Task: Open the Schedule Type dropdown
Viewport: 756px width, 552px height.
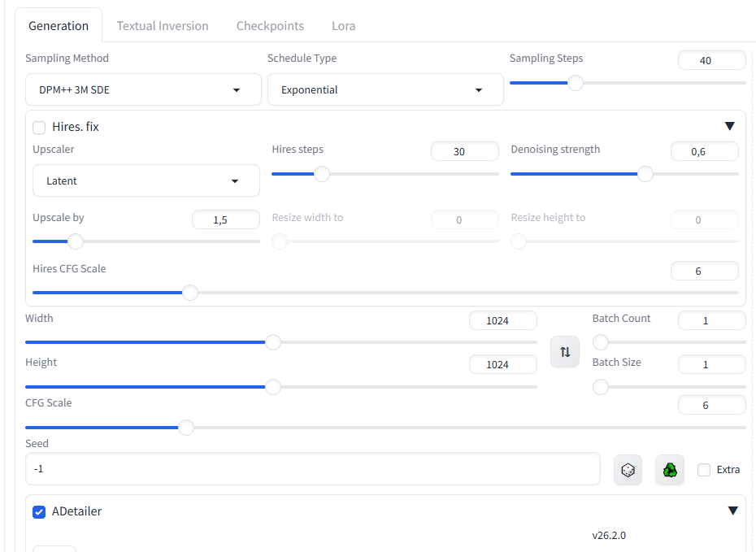Action: [x=385, y=89]
